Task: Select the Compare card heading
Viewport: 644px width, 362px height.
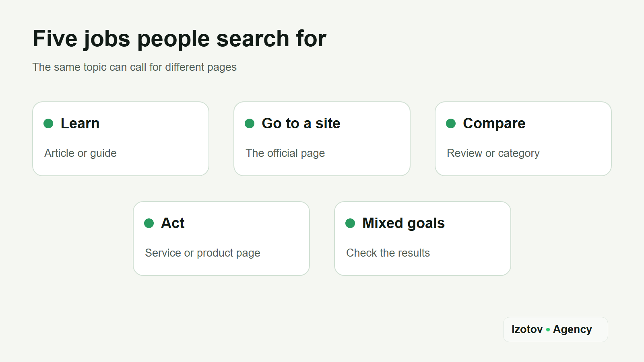Action: tap(494, 124)
